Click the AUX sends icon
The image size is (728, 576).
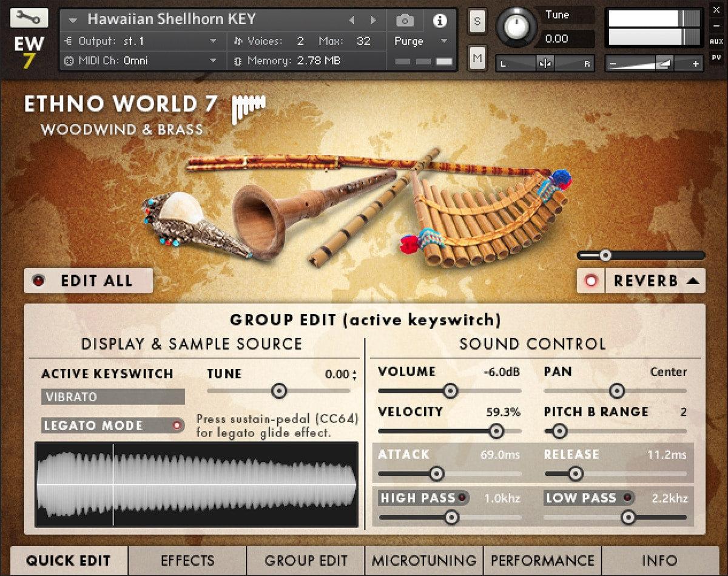716,42
